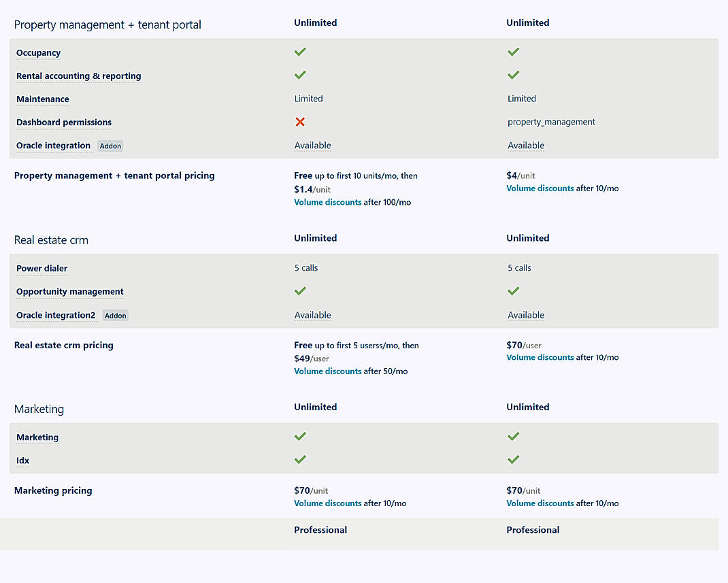728x583 pixels.
Task: Click the Unlimited header in the first column
Action: [x=315, y=22]
